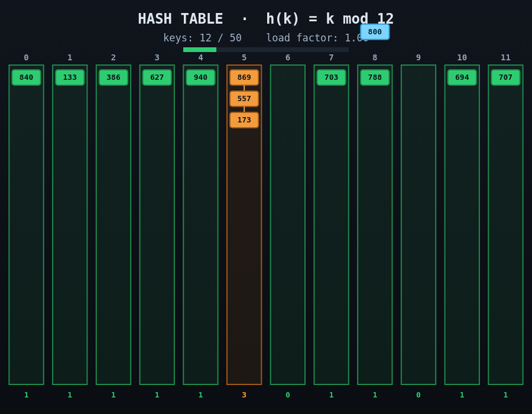This screenshot has height=414, width=532.
Task: Select key 694 in bucket 10
Action: click(462, 77)
